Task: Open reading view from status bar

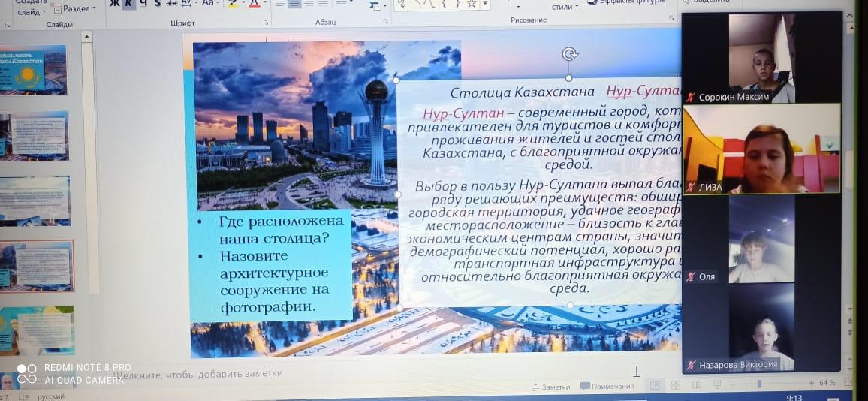Action: click(696, 384)
